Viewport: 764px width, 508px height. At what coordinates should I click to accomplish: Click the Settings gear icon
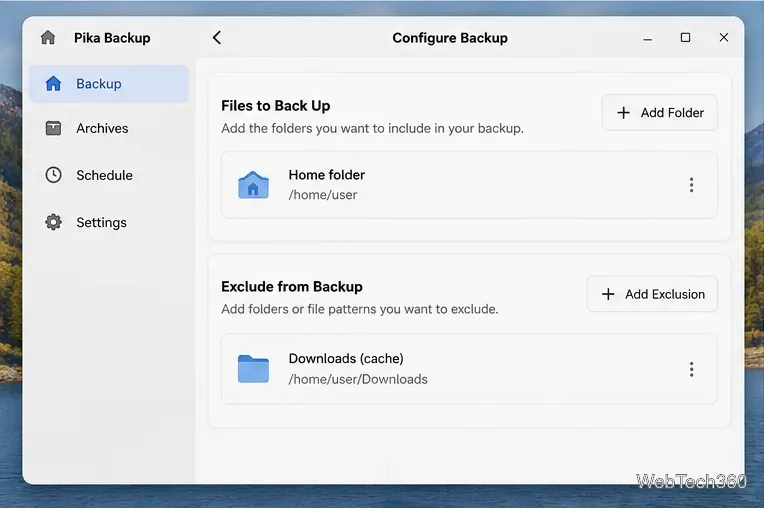[x=53, y=222]
